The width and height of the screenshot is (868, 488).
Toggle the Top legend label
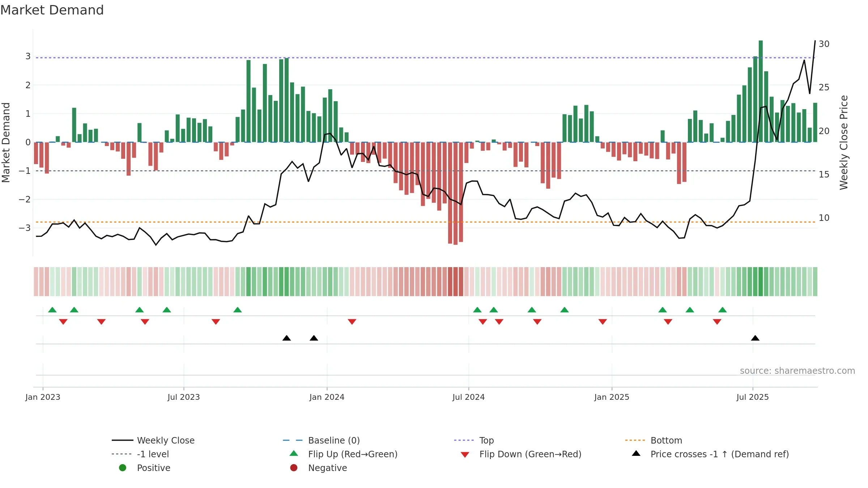pos(486,440)
